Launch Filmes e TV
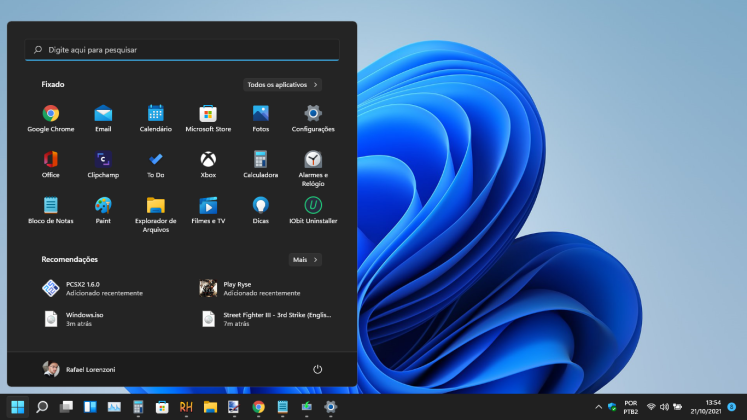The height and width of the screenshot is (420, 747). [208, 210]
